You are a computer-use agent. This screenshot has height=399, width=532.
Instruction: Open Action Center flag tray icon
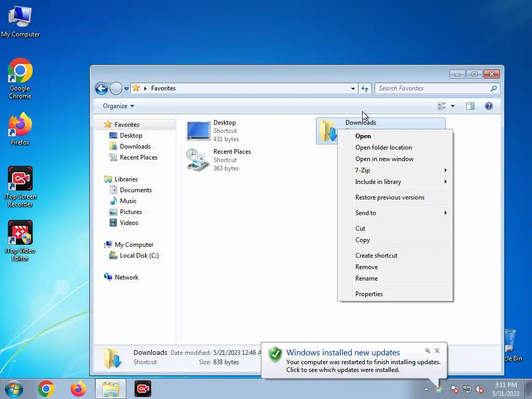455,389
